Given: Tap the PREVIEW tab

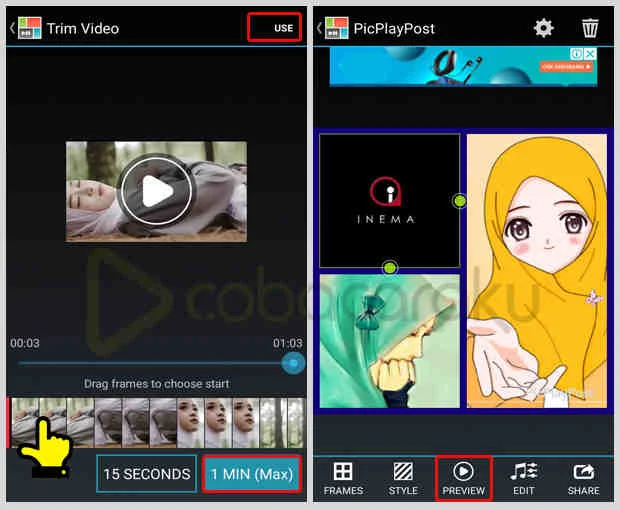Looking at the screenshot, I should click(463, 478).
